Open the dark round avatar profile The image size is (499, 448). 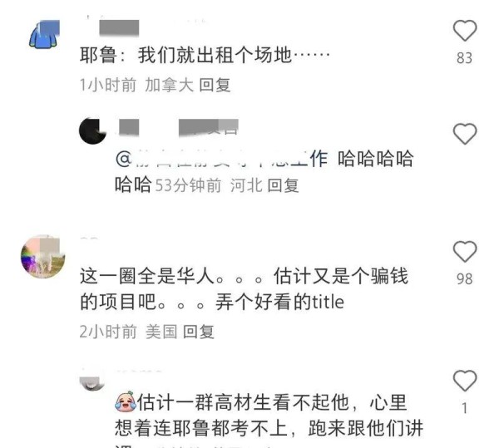tap(92, 131)
